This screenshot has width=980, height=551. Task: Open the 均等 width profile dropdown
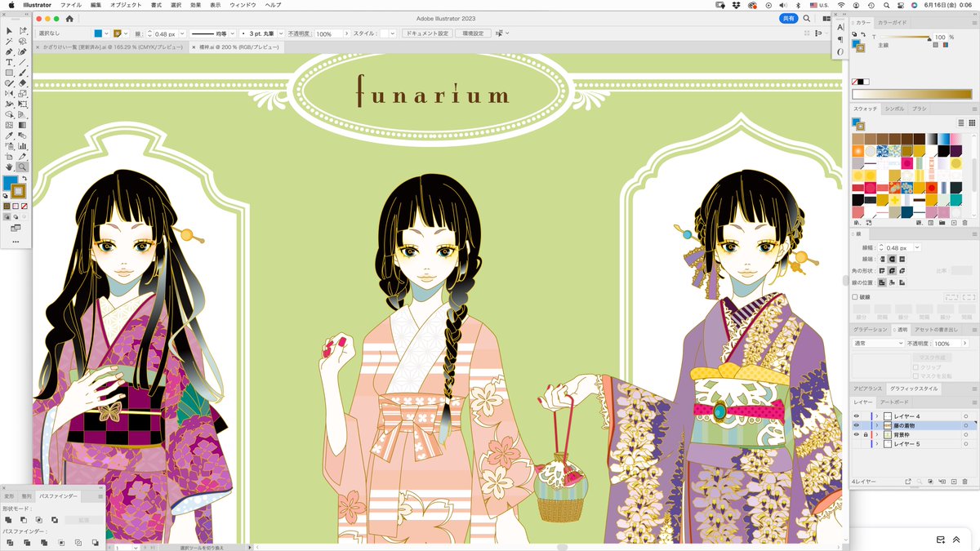(234, 33)
